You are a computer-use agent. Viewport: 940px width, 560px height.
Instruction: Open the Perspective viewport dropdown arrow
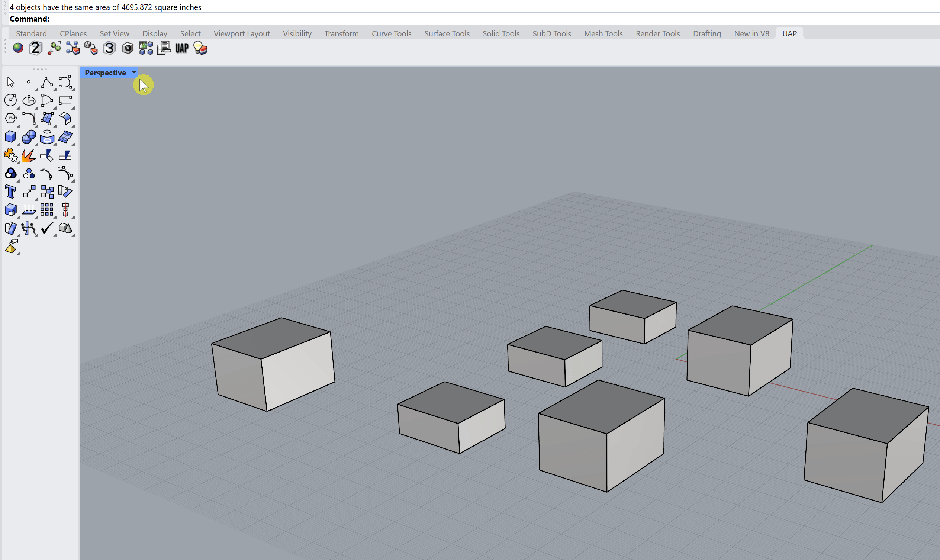point(134,73)
